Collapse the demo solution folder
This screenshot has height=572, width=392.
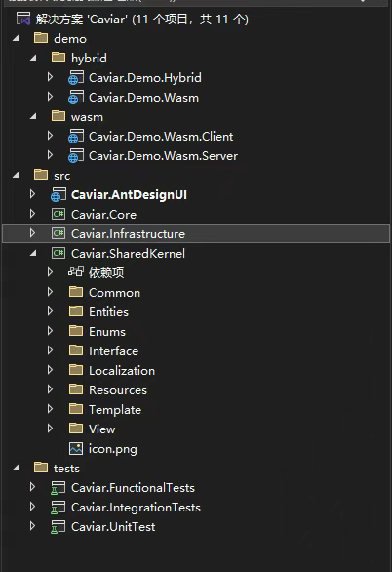[16, 38]
